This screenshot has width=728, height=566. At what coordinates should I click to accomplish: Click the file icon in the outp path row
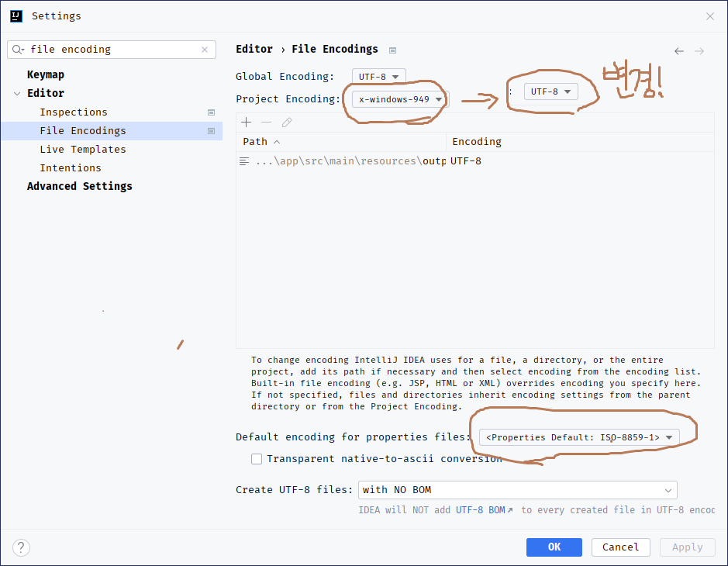(243, 161)
